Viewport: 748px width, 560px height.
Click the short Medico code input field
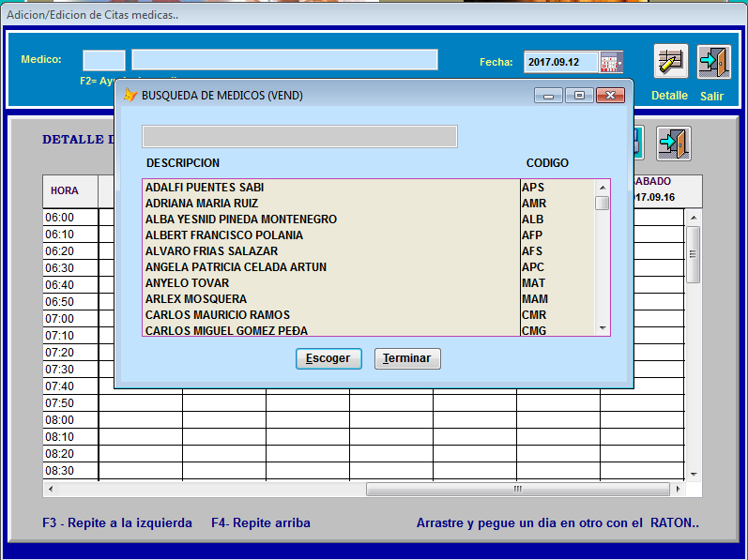104,61
